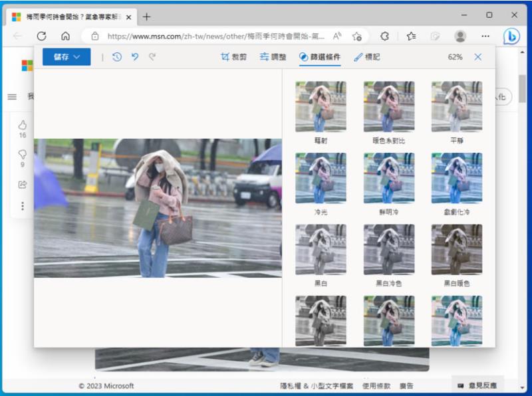This screenshot has width=532, height=396.
Task: Apply the 輻射 filter thumbnail
Action: 321,106
